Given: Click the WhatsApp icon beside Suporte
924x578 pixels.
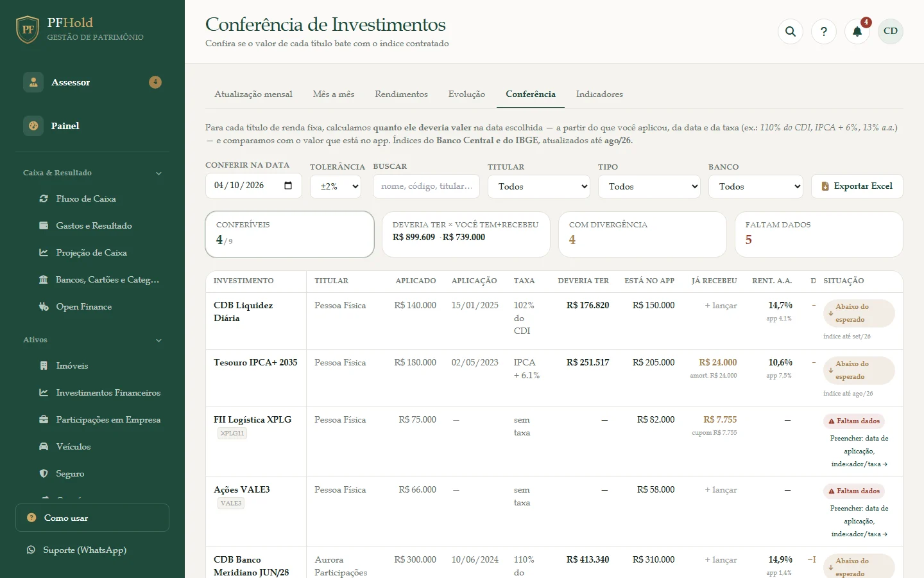Looking at the screenshot, I should point(31,550).
